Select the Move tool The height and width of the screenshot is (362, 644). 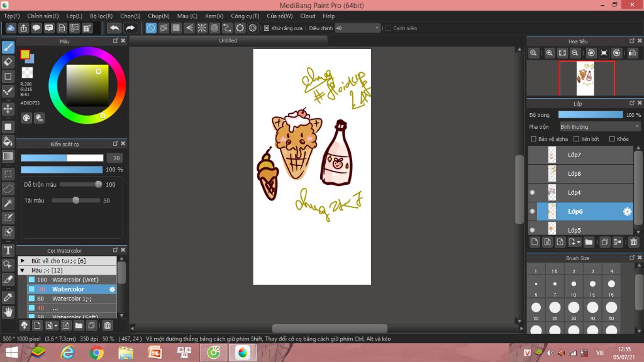[8, 109]
